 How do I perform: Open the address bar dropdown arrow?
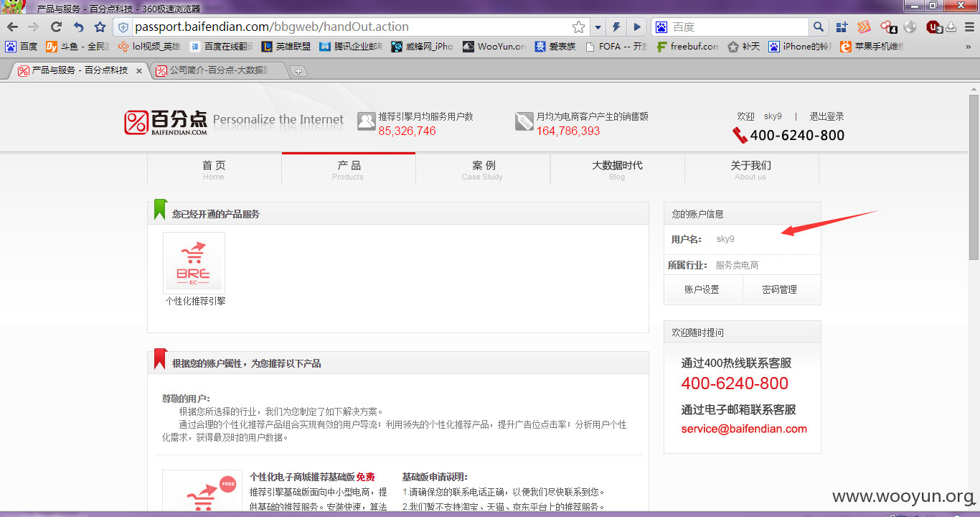(x=598, y=27)
